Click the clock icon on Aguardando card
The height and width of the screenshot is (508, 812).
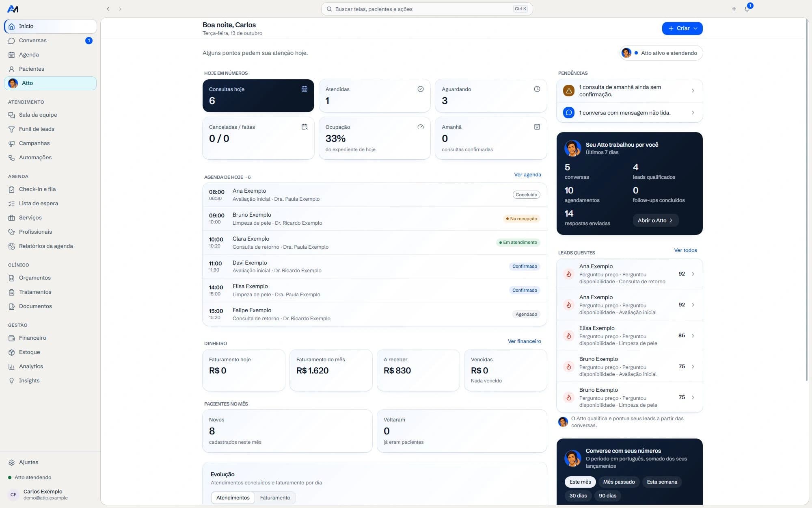coord(537,89)
